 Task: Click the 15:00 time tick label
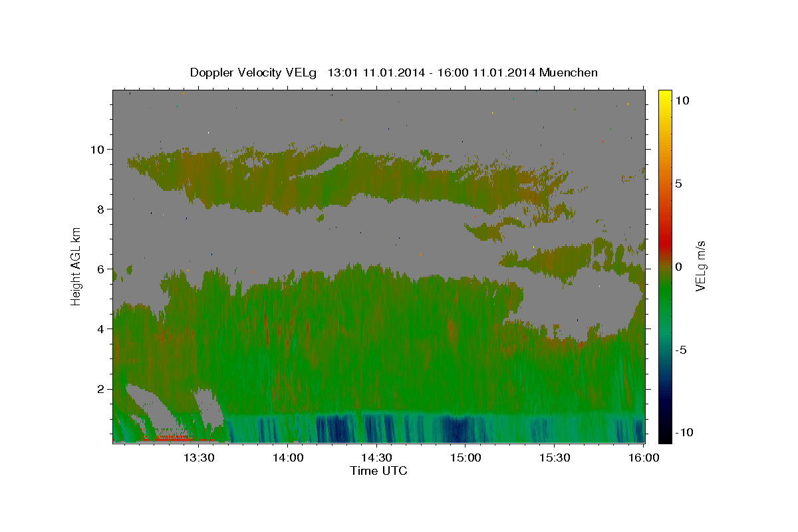pyautogui.click(x=465, y=458)
